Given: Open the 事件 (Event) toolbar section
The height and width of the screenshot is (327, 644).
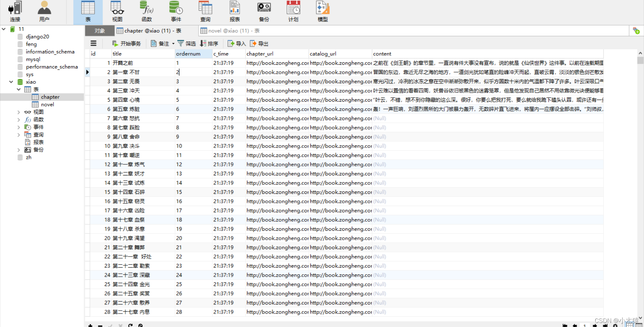Looking at the screenshot, I should tap(176, 12).
